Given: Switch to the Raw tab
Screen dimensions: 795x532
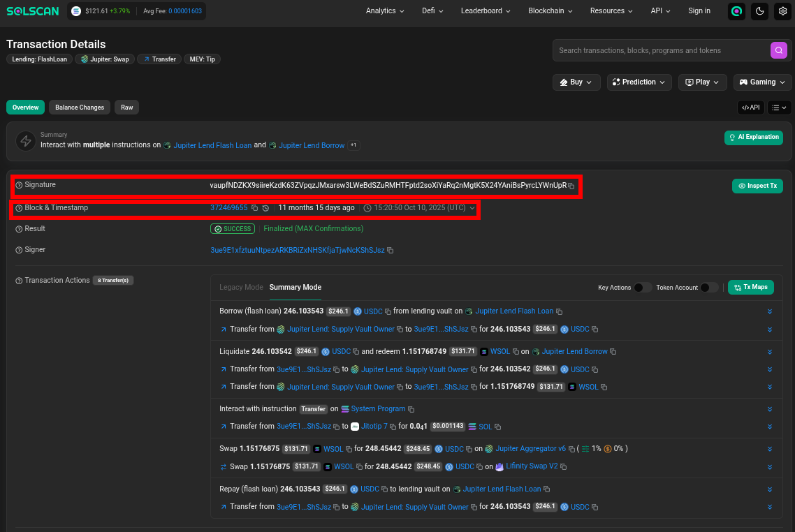Looking at the screenshot, I should tap(126, 108).
